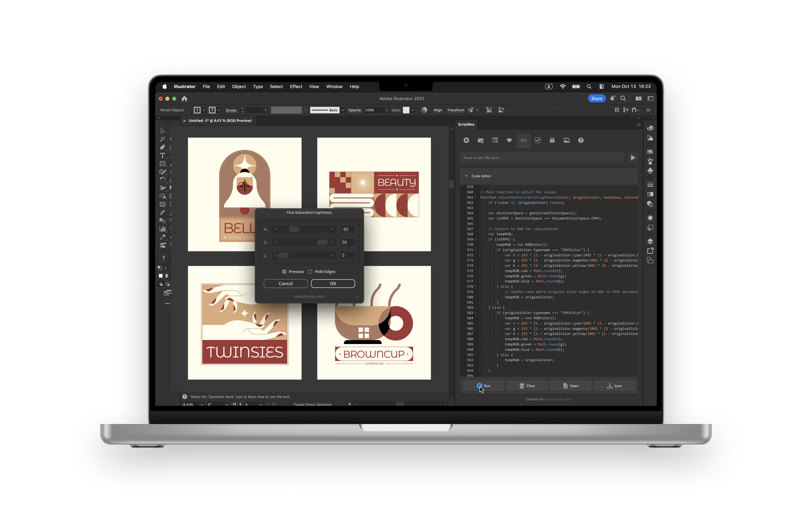812x522 pixels.
Task: Open the zoom level dropdown at 8.45%
Action: tap(202, 404)
